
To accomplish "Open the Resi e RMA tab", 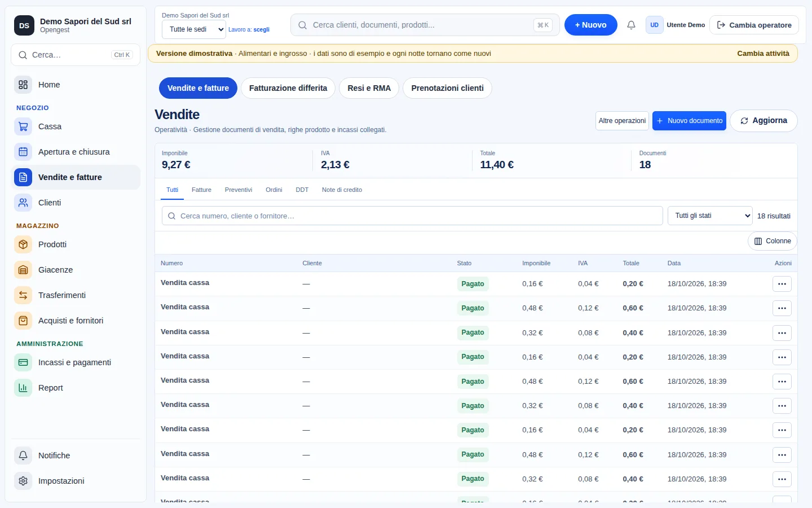I will point(369,88).
